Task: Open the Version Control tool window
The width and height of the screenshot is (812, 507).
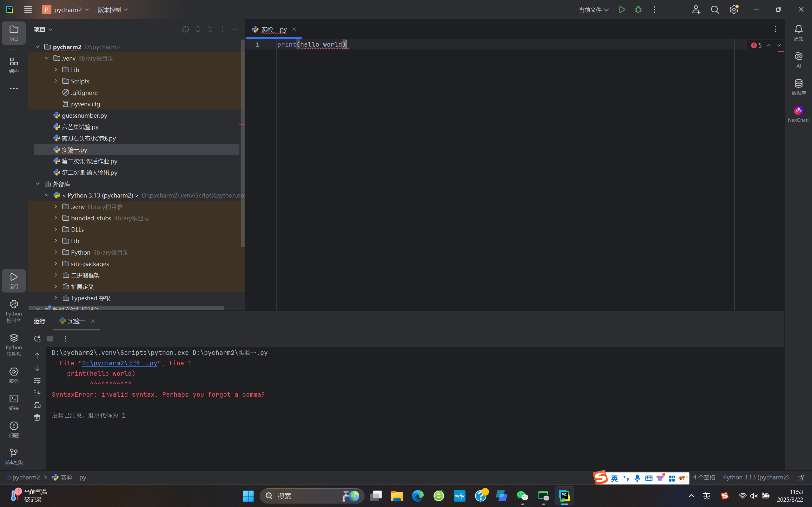Action: coord(14,456)
